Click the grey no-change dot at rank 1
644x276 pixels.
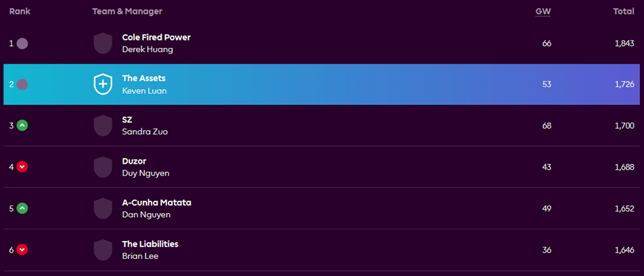click(x=22, y=44)
